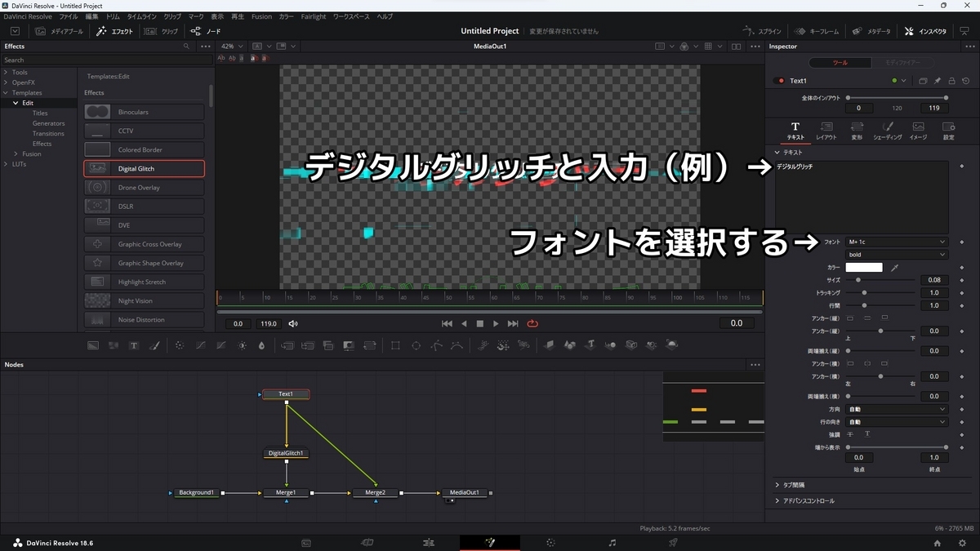Toggle loop playback in the transport controls
This screenshot has height=551, width=980.
533,323
